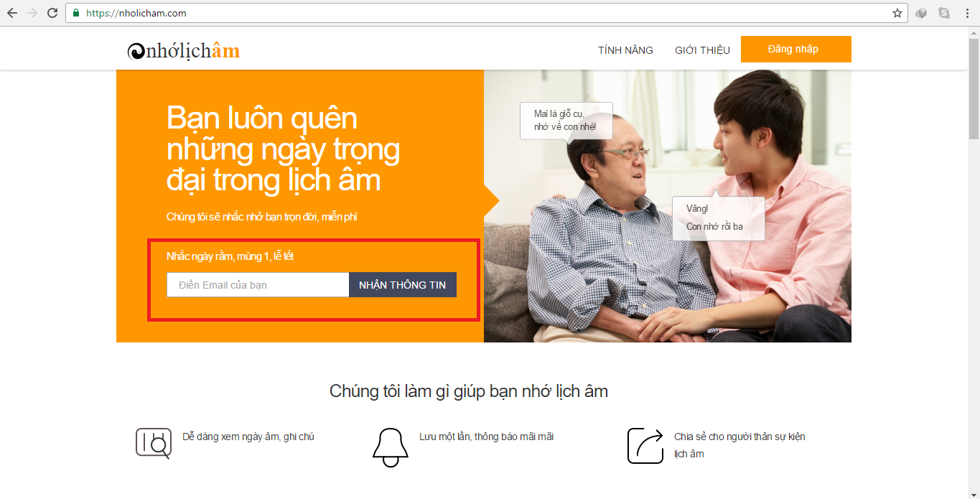Bookmark this page with star icon
This screenshot has width=980, height=499.
[x=897, y=13]
